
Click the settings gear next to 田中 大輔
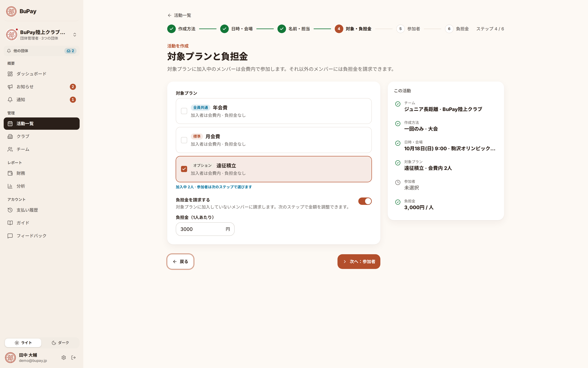[x=64, y=358]
